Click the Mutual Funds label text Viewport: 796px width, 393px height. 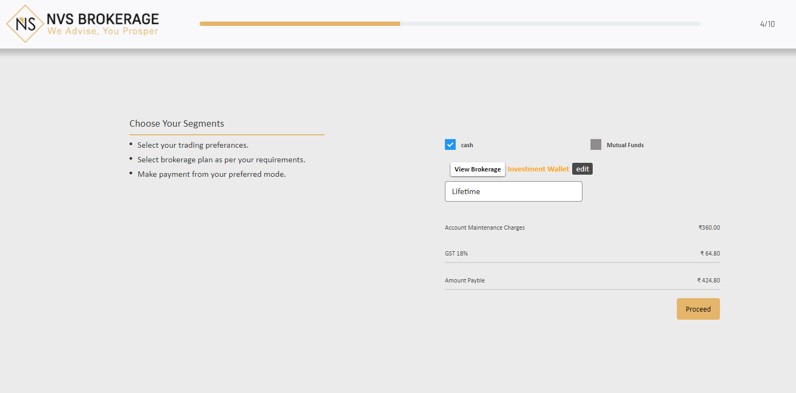point(625,145)
